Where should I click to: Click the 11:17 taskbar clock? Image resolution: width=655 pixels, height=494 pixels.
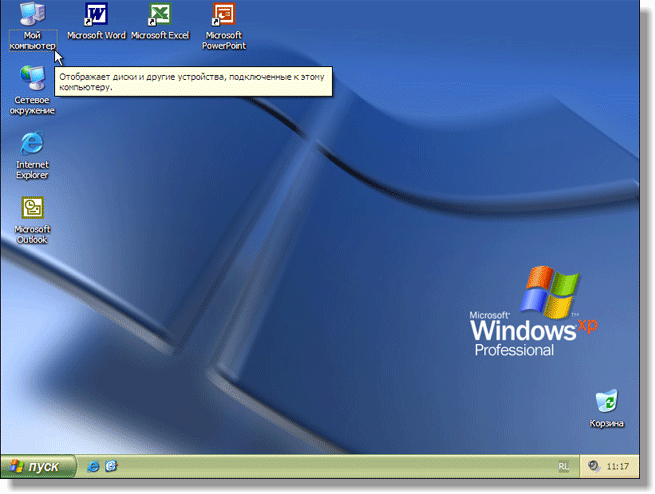(x=618, y=466)
